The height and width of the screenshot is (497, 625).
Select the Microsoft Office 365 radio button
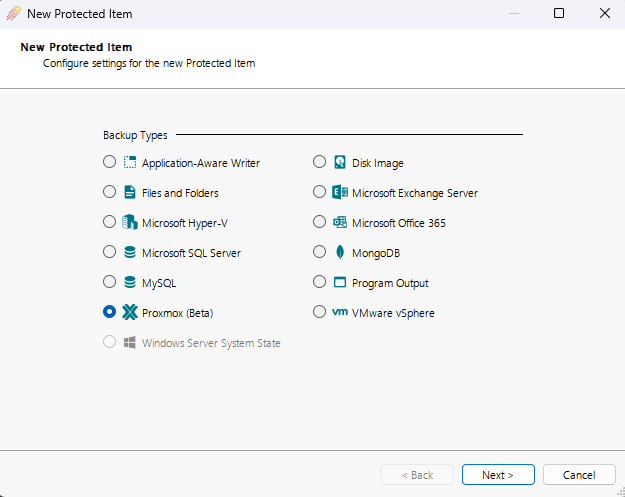pyautogui.click(x=319, y=222)
